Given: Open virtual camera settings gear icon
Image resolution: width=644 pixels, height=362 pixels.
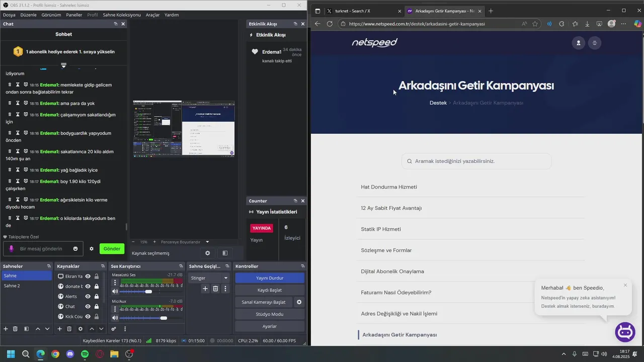Looking at the screenshot, I should coord(299,302).
